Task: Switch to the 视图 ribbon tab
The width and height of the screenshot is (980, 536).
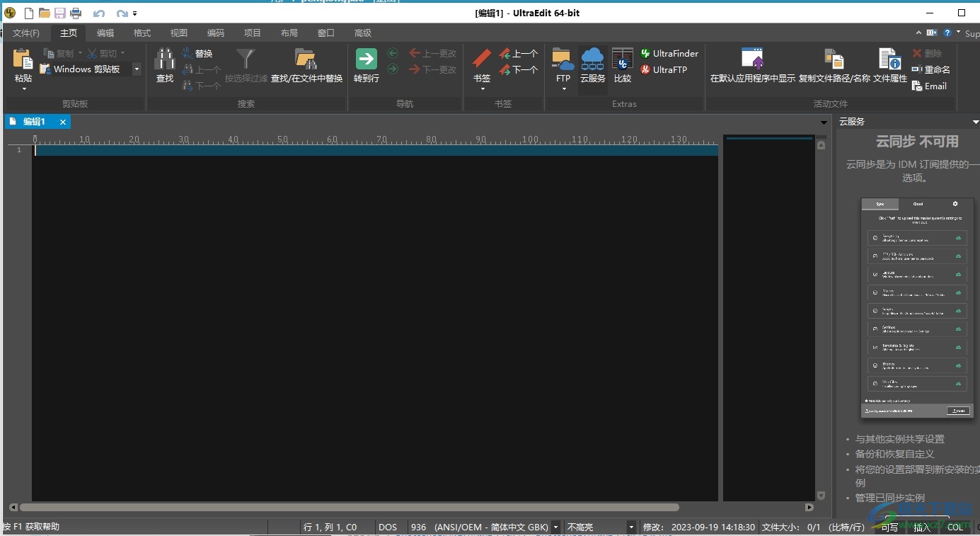Action: [179, 33]
